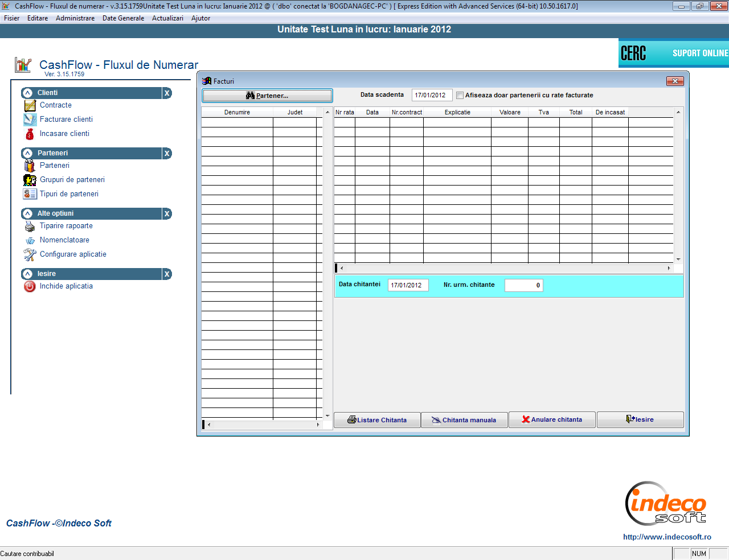Viewport: 729px width, 560px height.
Task: Click the Contracte icon in sidebar
Action: point(30,105)
